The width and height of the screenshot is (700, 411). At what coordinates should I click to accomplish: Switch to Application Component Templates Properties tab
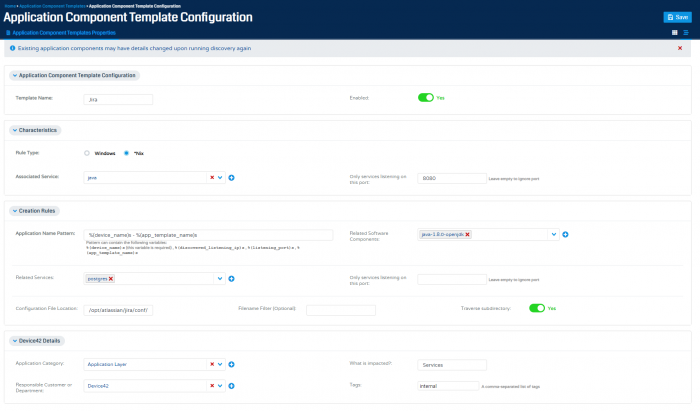pyautogui.click(x=61, y=33)
